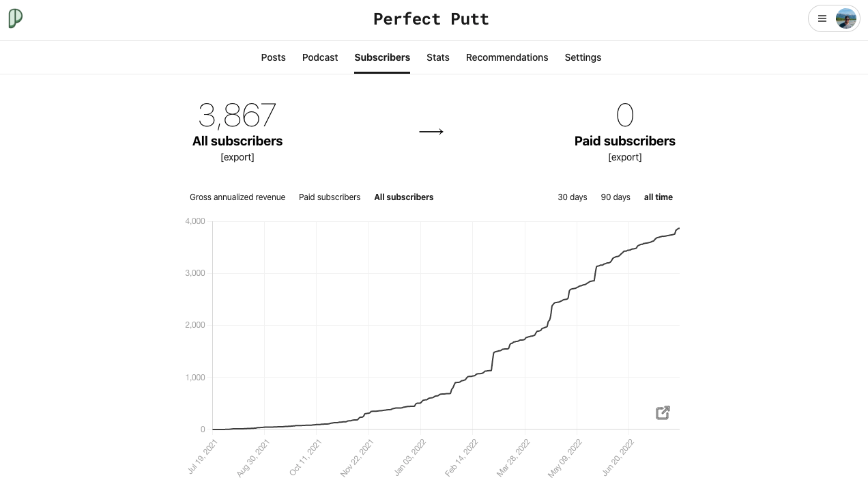The image size is (868, 493).
Task: Show Gross annualized revenue chart
Action: [237, 197]
